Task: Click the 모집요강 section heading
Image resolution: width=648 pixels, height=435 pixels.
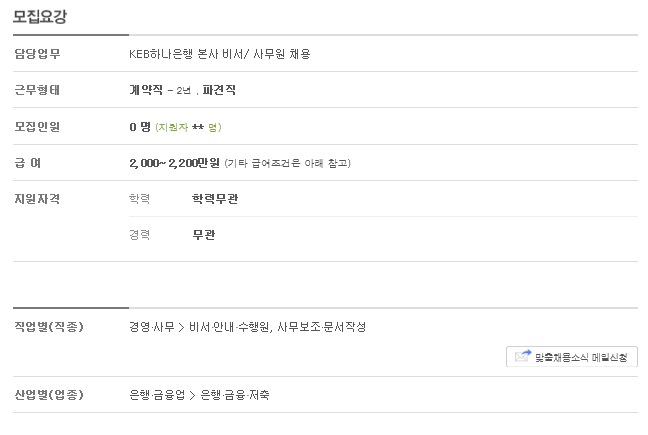Action: (40, 16)
